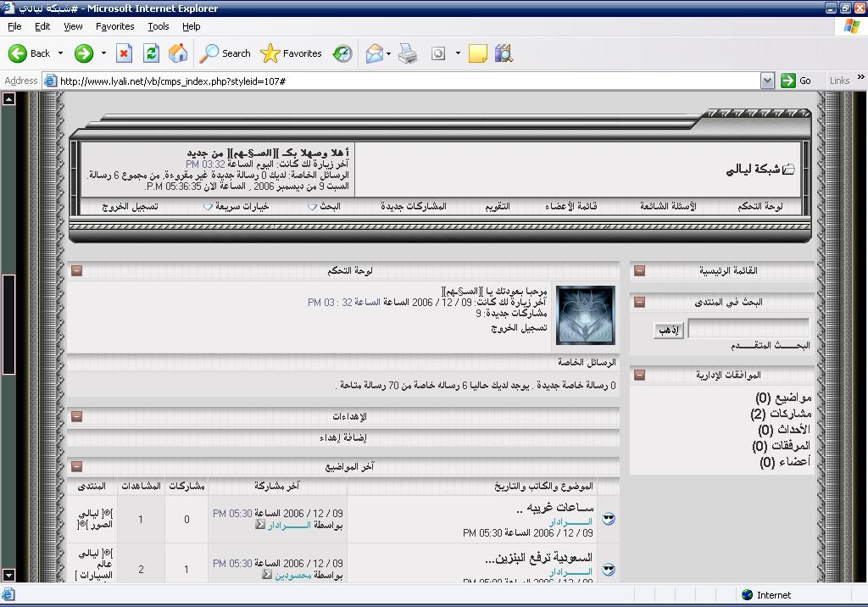Open the Back button history dropdown
Screen dimensions: 868x607
[x=61, y=53]
